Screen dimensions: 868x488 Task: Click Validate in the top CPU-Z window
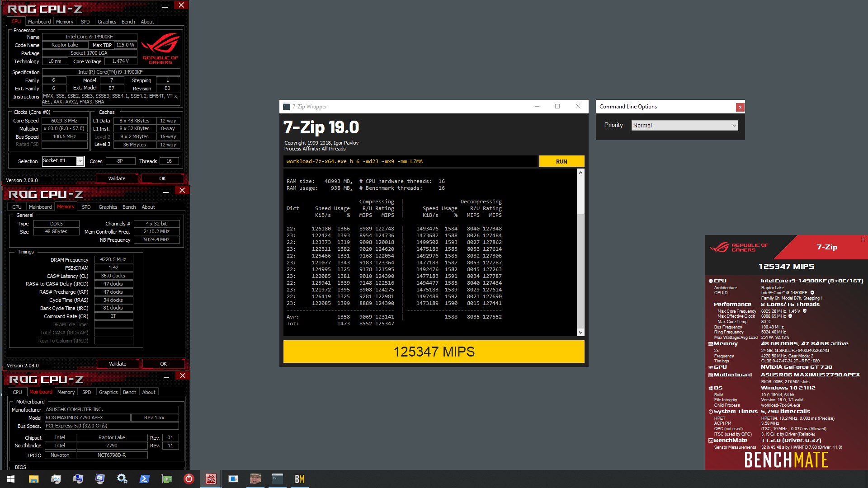[117, 178]
